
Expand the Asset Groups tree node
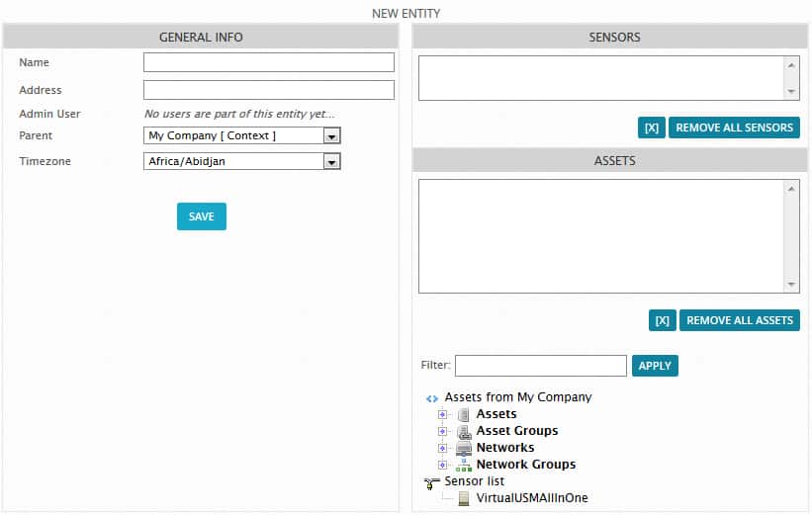(442, 432)
